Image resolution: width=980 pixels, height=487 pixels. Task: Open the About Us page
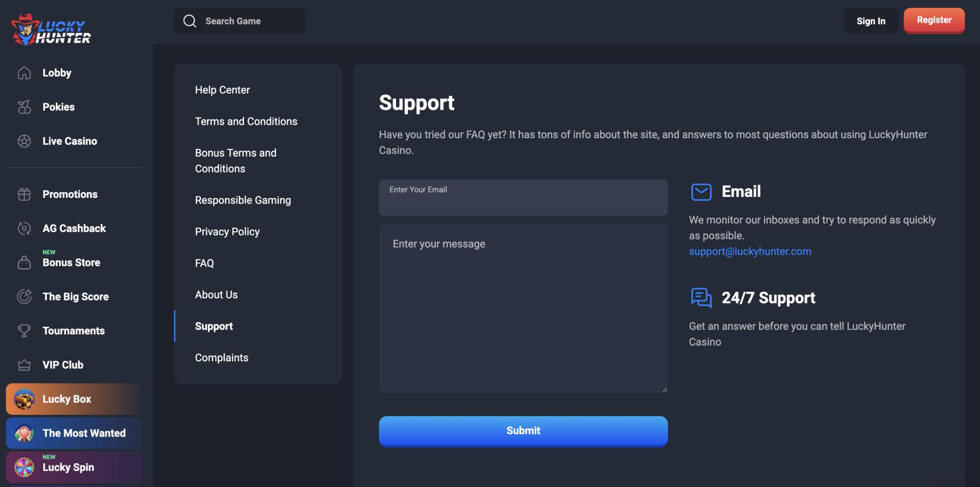216,295
